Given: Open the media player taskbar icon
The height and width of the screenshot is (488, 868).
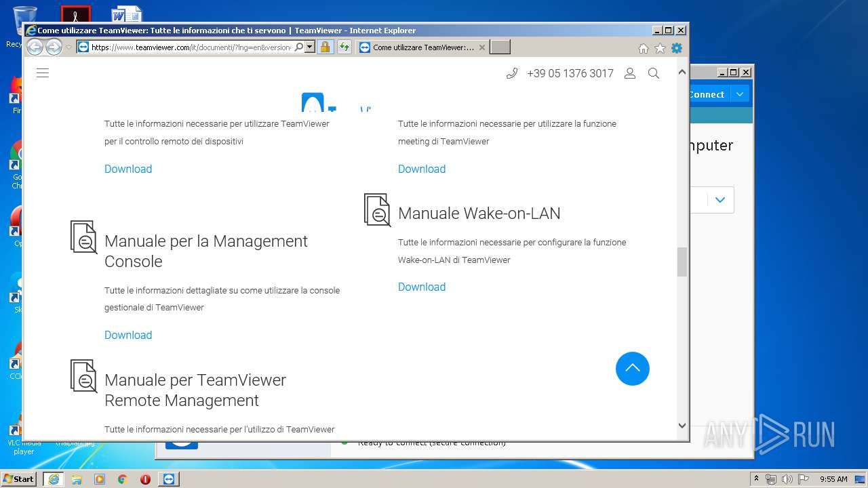Looking at the screenshot, I should point(100,479).
